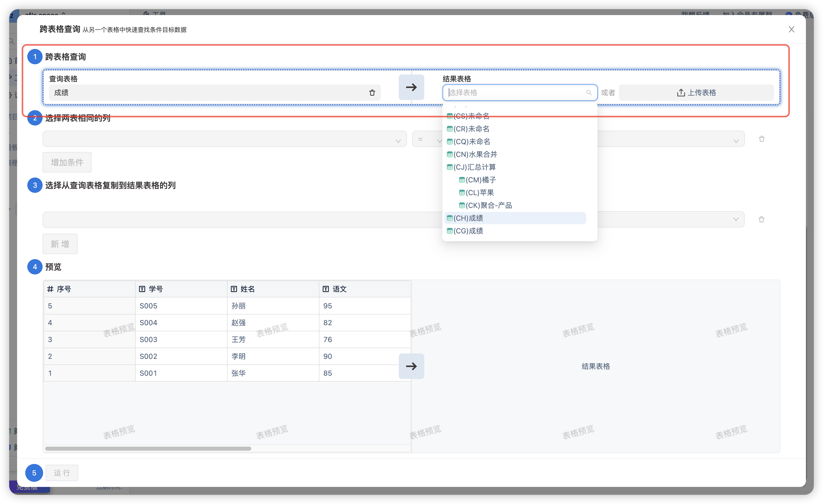Click the arrow button in the preview area
This screenshot has width=823, height=504.
coord(411,366)
